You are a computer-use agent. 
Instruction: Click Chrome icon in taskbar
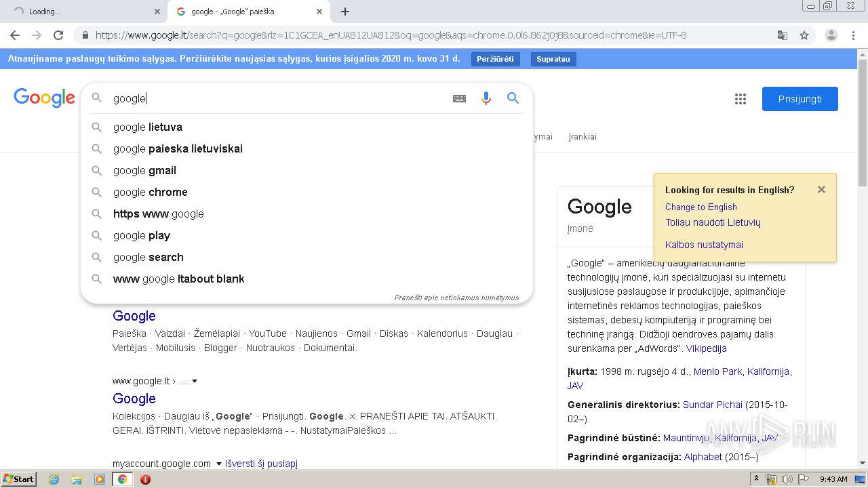(123, 479)
